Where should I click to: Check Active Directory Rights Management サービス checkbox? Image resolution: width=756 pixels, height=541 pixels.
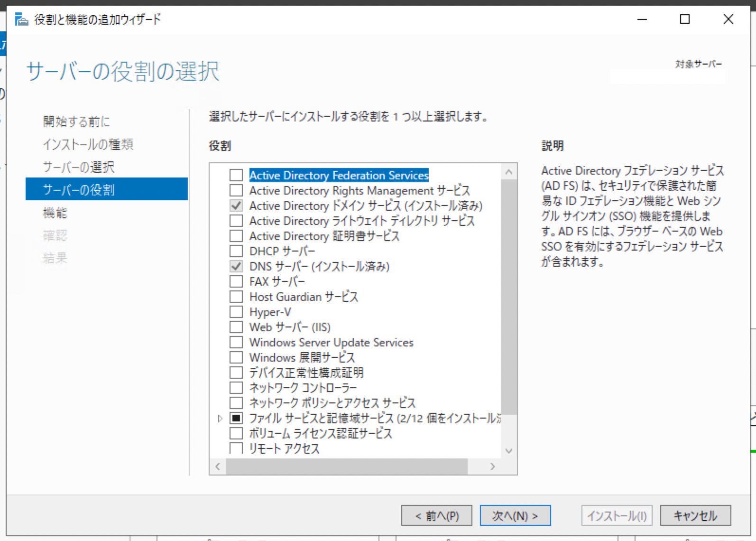click(x=236, y=190)
